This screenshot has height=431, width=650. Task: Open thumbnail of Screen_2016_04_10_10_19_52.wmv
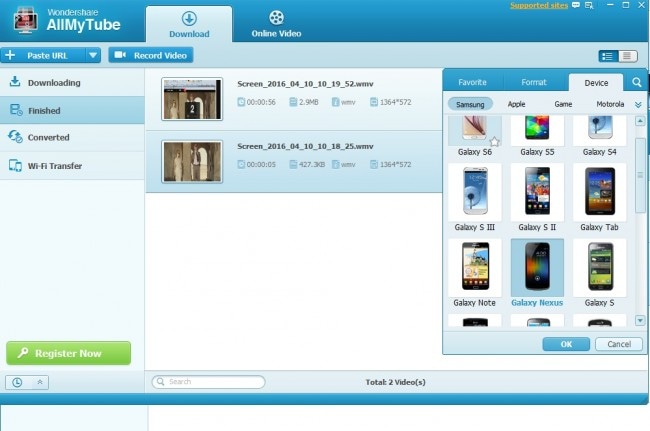pyautogui.click(x=192, y=99)
